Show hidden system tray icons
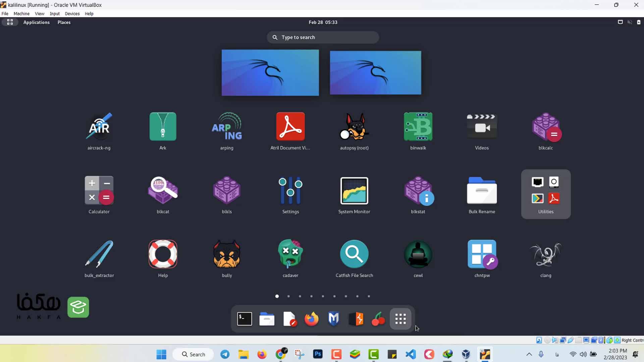 529,354
